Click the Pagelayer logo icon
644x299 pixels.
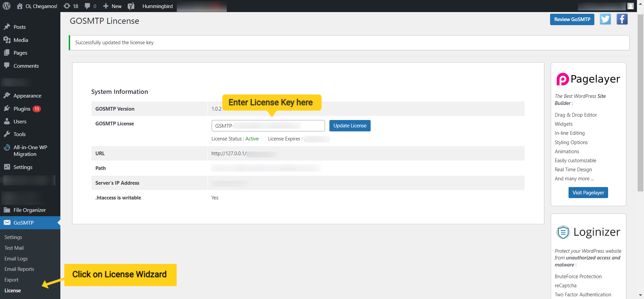(x=562, y=79)
